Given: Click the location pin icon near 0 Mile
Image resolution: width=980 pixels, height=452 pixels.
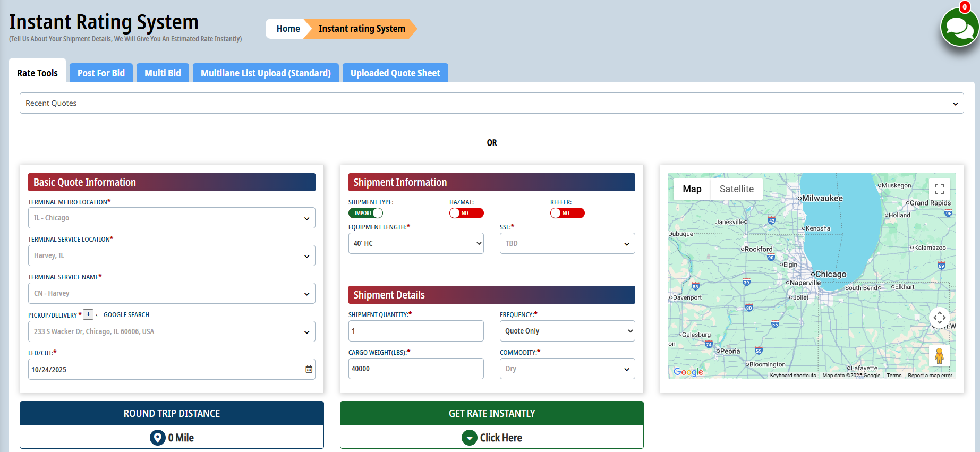Looking at the screenshot, I should (x=157, y=438).
